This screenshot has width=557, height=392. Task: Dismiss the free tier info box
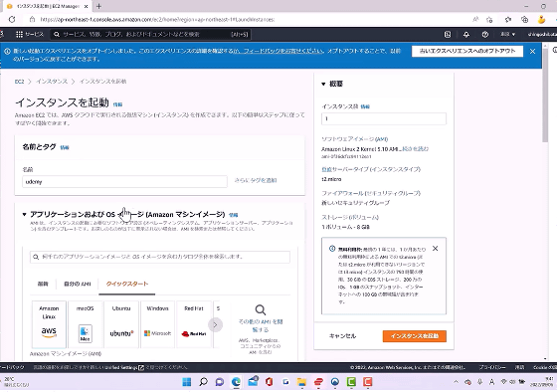435,249
